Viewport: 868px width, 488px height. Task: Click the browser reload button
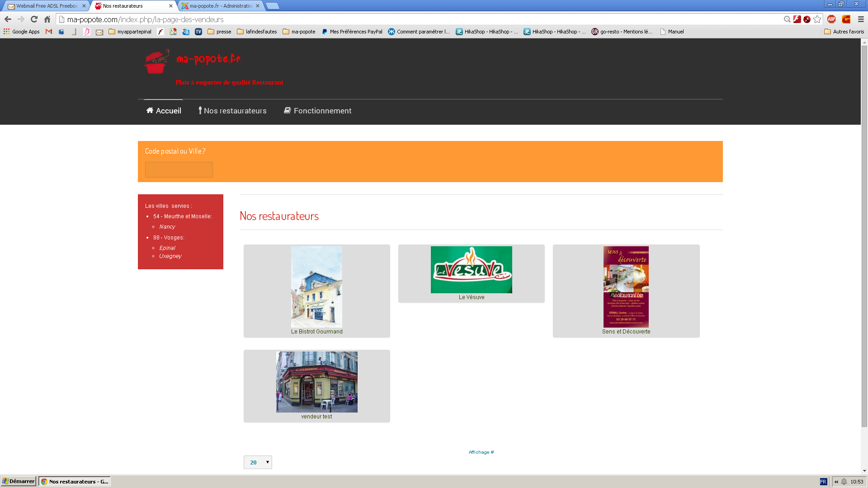34,19
